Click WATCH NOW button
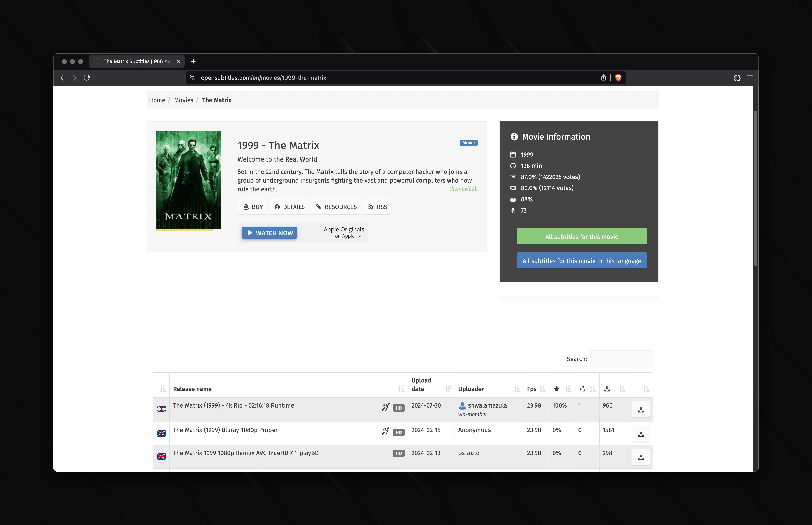The width and height of the screenshot is (812, 525). pyautogui.click(x=269, y=233)
